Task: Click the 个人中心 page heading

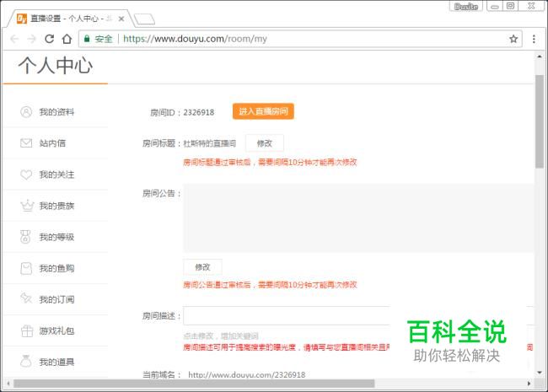Action: [56, 66]
